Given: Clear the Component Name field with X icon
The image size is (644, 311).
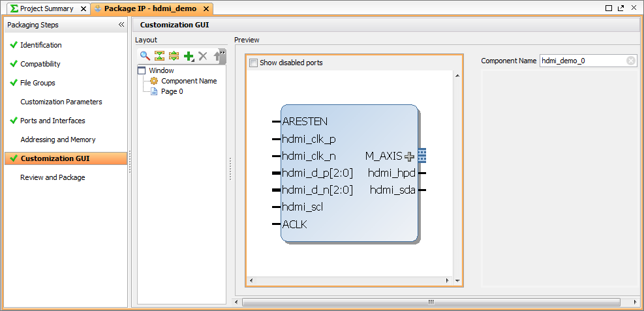Looking at the screenshot, I should (x=631, y=61).
